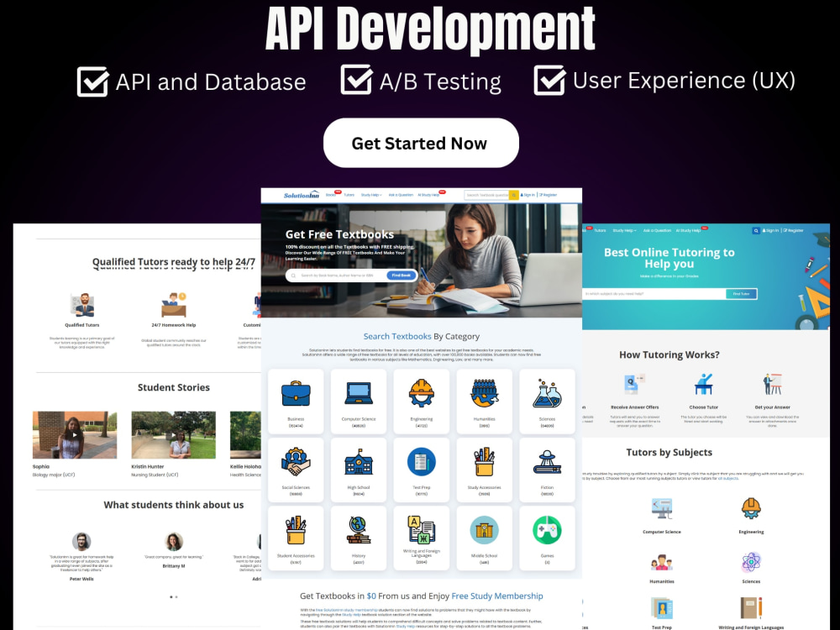Click the Free Study Membership link
This screenshot has width=840, height=630.
497,596
